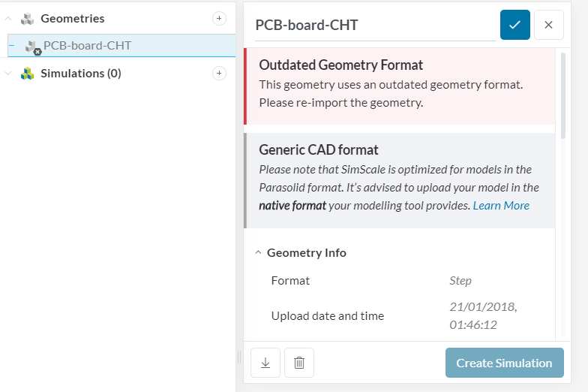Delete the geometry with the trash icon
The width and height of the screenshot is (588, 392).
click(299, 363)
